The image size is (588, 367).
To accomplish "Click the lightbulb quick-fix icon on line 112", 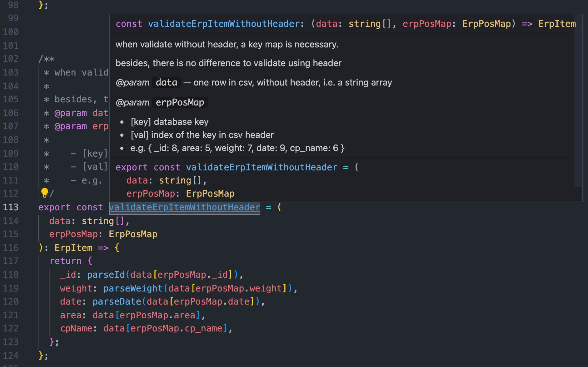I will (44, 193).
